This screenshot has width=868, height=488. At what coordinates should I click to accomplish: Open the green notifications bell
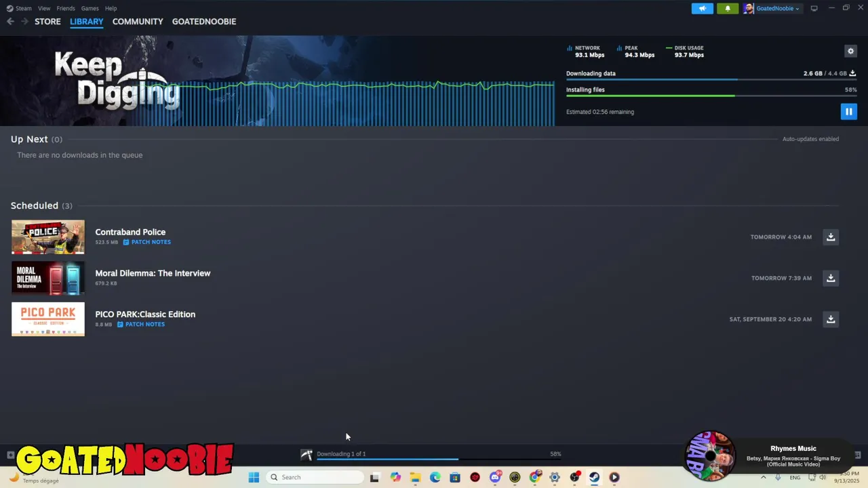coord(728,8)
